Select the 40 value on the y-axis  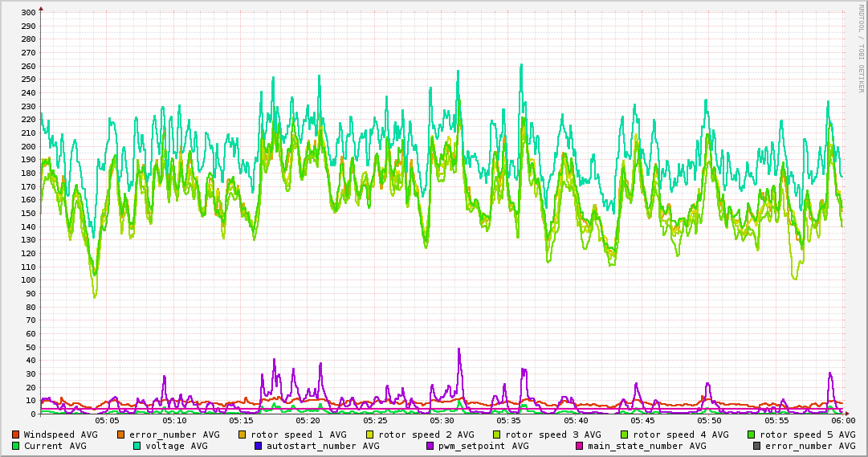tap(31, 361)
